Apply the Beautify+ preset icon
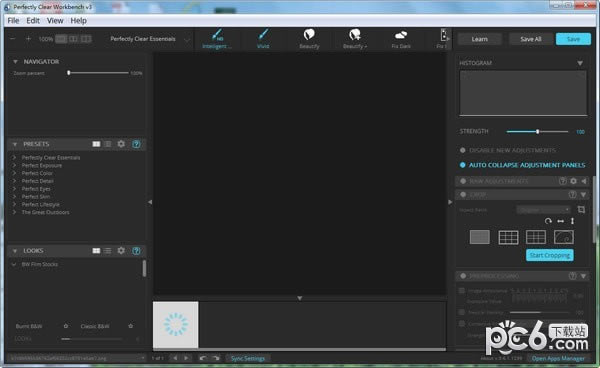Viewport: 600px width, 368px height. 355,35
